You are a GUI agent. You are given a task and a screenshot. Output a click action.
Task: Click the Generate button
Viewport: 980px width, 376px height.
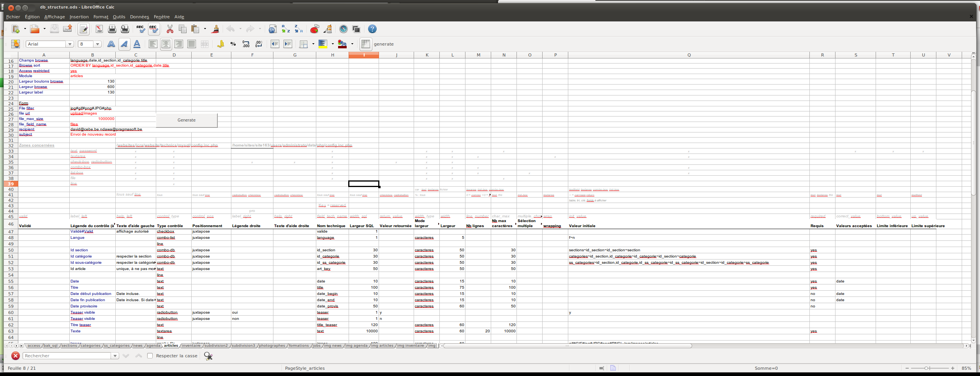pos(187,120)
